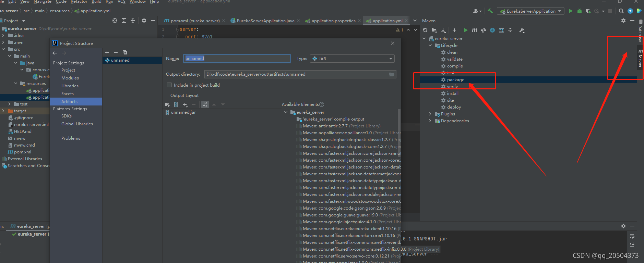Open Maven panel gear options
The height and width of the screenshot is (263, 644).
[623, 21]
